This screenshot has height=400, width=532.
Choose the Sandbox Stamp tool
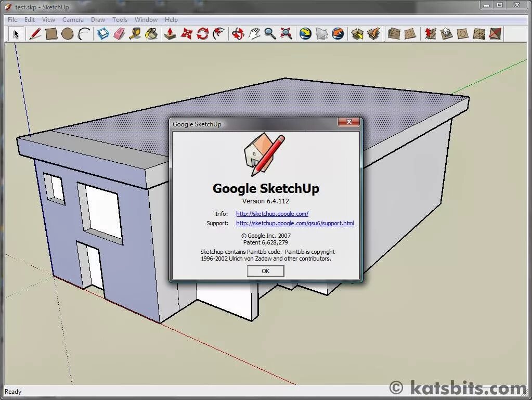447,34
